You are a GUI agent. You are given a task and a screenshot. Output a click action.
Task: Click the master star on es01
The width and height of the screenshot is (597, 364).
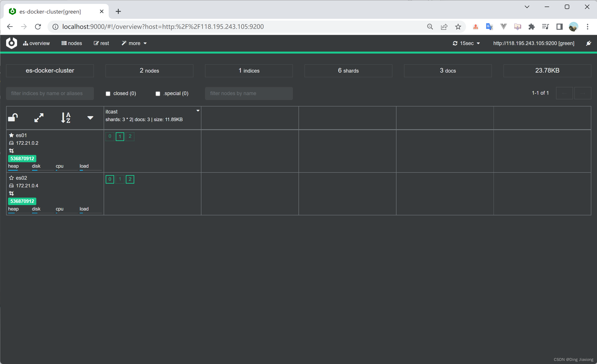11,135
